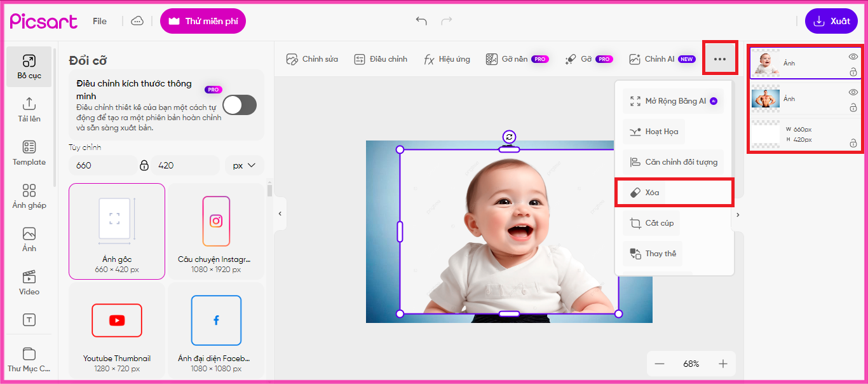The height and width of the screenshot is (384, 868).
Task: Expand the right layers panel arrow
Action: click(x=738, y=215)
